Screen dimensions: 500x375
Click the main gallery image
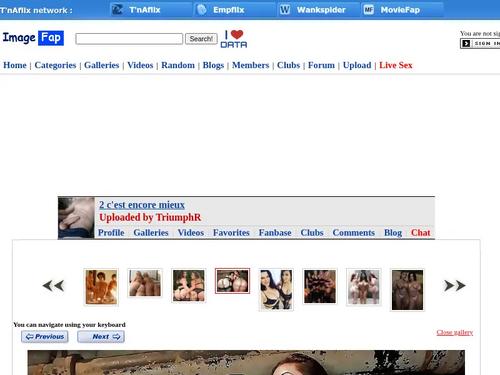pyautogui.click(x=246, y=362)
